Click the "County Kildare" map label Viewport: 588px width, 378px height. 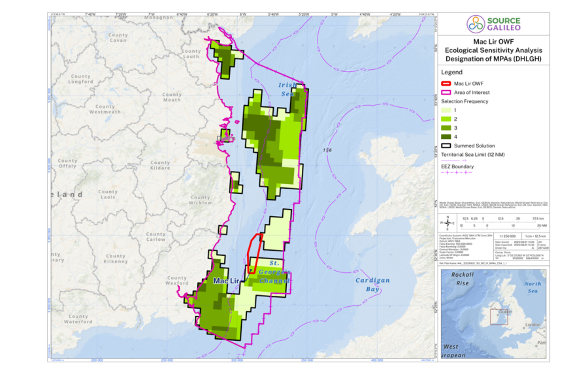click(x=160, y=165)
